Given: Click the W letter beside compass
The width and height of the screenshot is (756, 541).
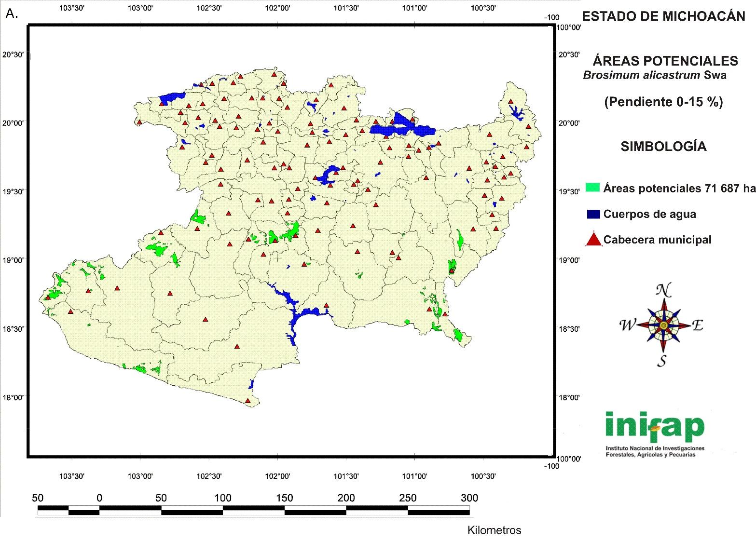Looking at the screenshot, I should point(628,325).
